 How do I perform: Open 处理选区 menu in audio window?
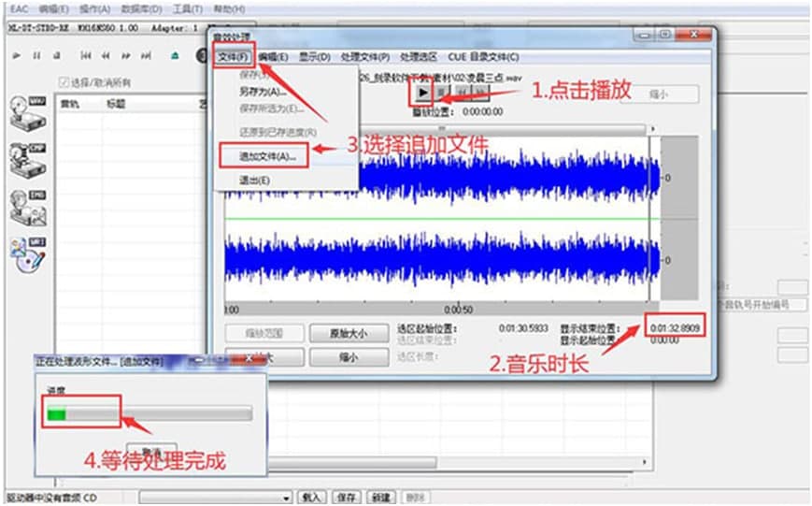[419, 56]
